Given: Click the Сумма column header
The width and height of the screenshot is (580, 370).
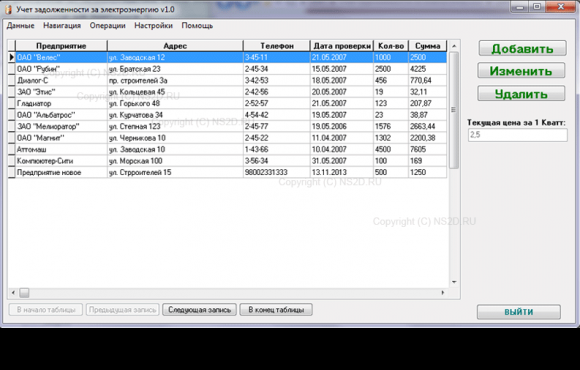Looking at the screenshot, I should click(428, 46).
